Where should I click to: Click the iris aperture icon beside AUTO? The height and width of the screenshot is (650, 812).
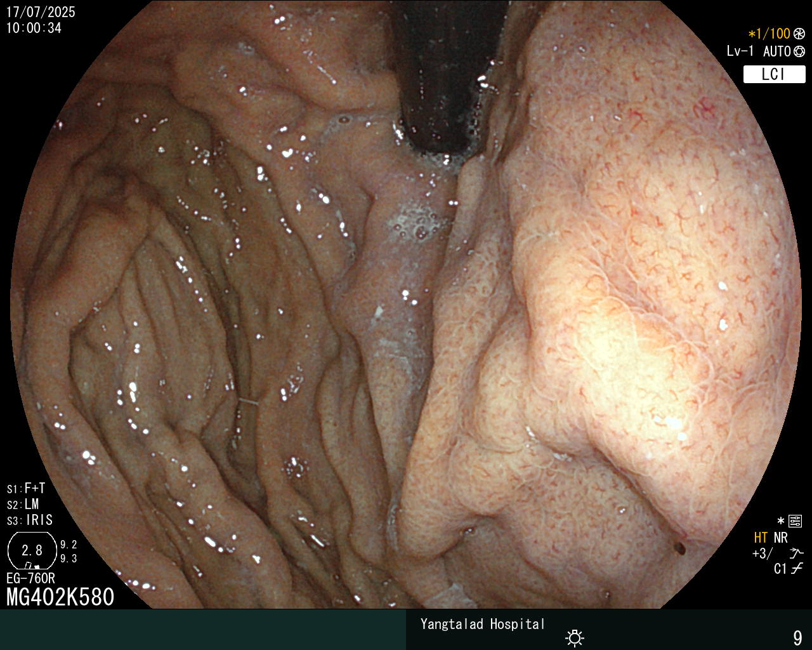coord(799,51)
